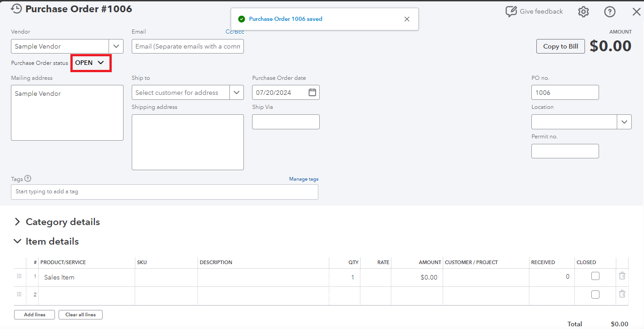Screen dimensions: 644x329
Task: Click the drag handle on line 1
Action: pos(19,275)
